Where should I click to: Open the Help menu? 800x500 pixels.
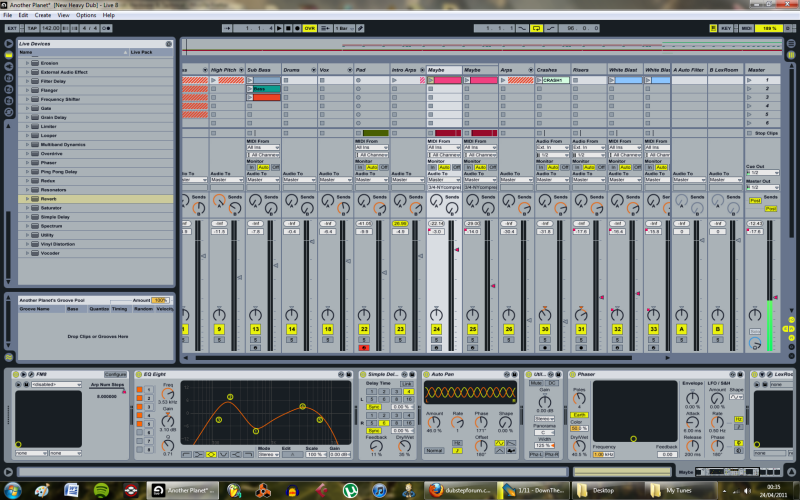click(109, 15)
